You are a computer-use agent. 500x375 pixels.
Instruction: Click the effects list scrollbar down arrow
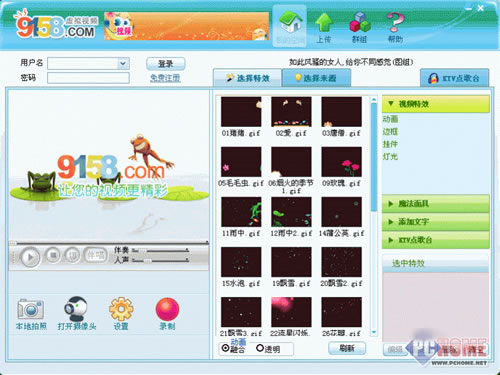pyautogui.click(x=374, y=332)
